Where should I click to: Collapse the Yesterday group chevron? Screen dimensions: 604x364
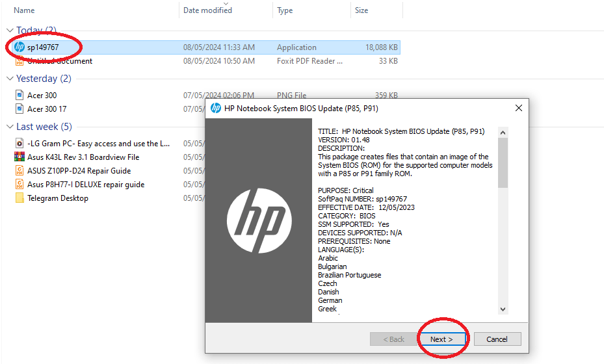tap(10, 79)
